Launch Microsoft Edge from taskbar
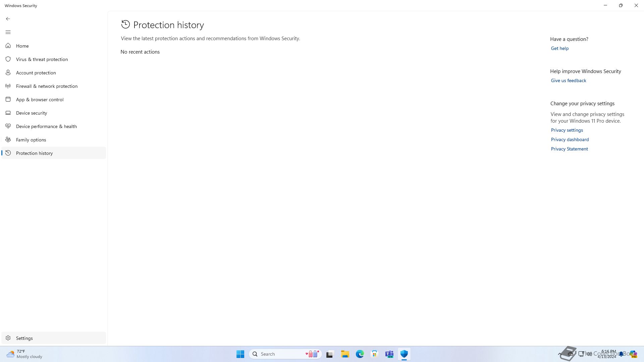Screen dimensions: 644x362 coord(360,354)
